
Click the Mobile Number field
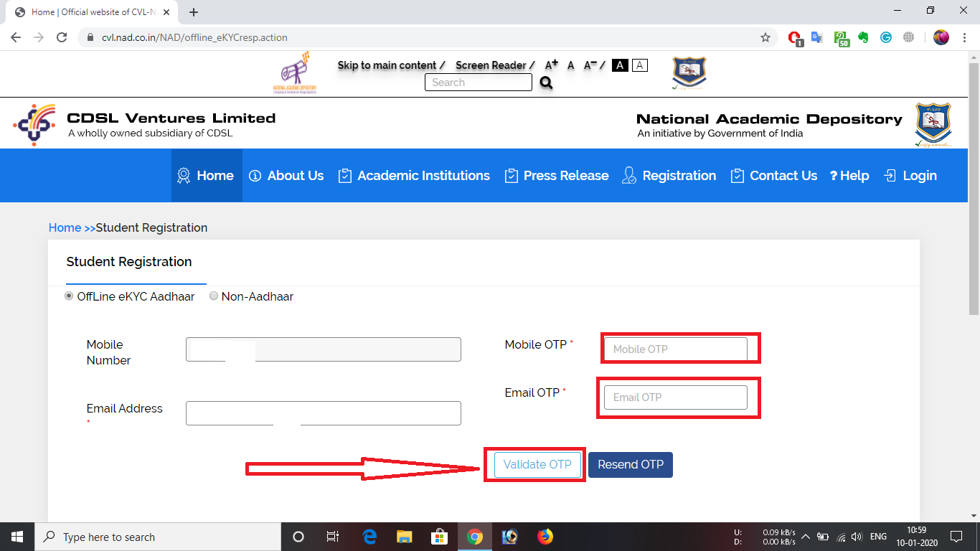(324, 349)
